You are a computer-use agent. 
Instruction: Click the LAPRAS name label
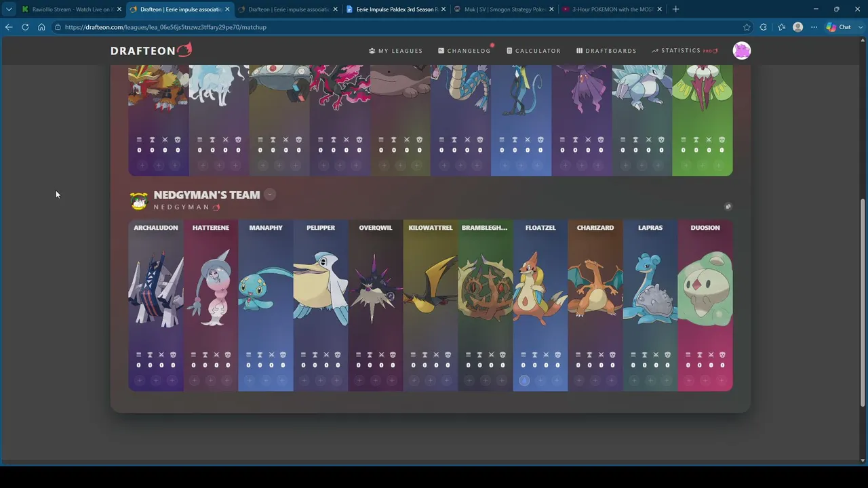(x=650, y=228)
